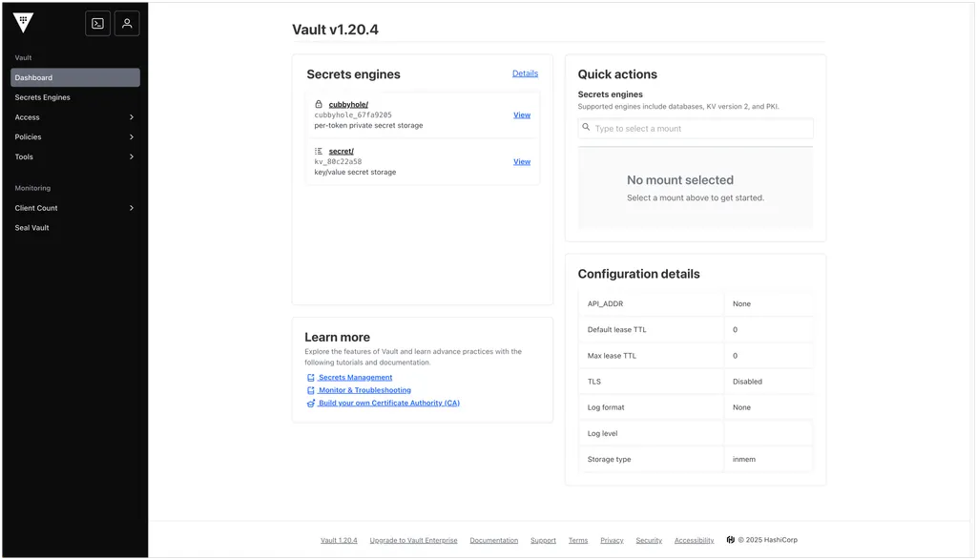The width and height of the screenshot is (977, 560).
Task: Open Build your own Certificate Authority link
Action: (x=389, y=403)
